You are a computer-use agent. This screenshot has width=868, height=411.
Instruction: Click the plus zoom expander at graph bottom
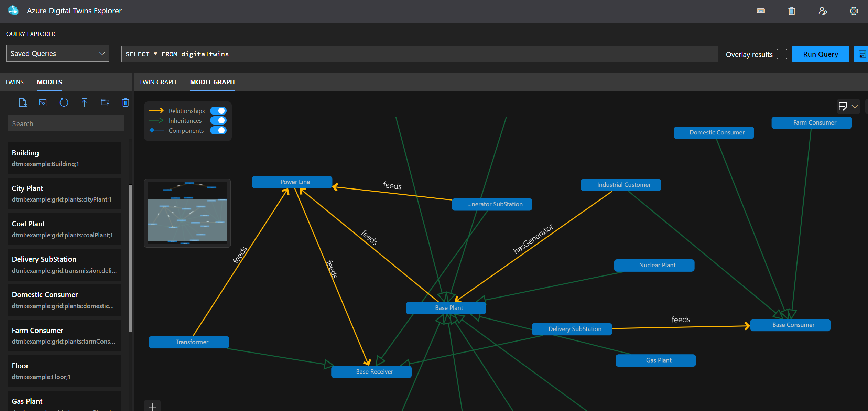[152, 407]
